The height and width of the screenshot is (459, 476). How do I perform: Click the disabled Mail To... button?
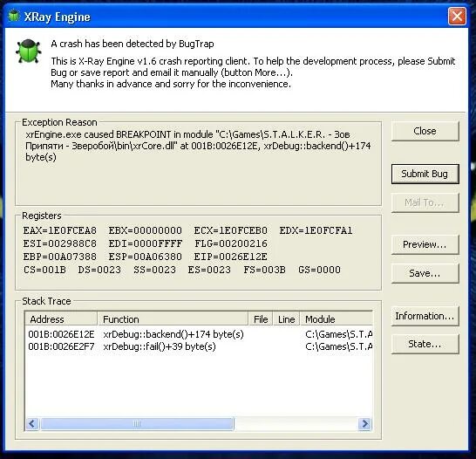pos(425,202)
